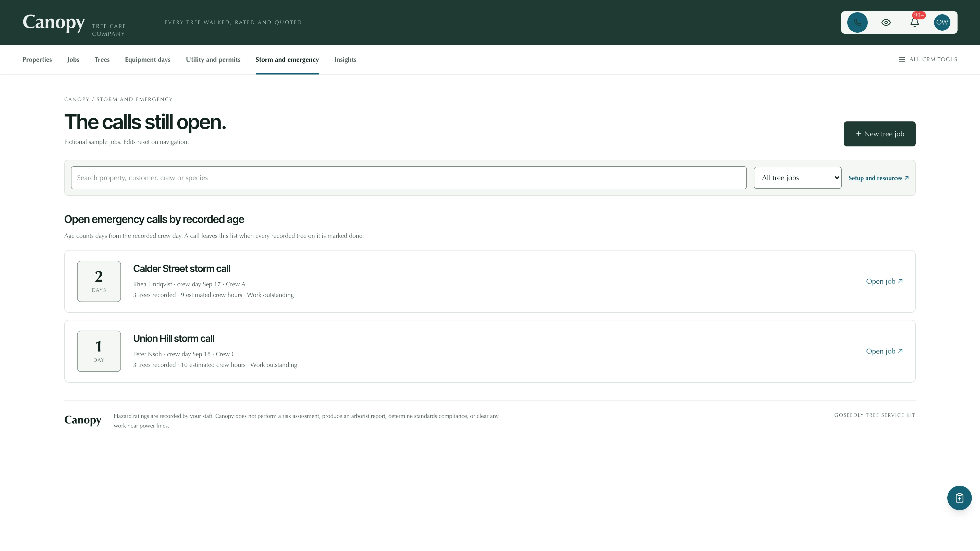
Task: Open ALL CRM TOOLS hamburger menu
Action: click(x=928, y=59)
